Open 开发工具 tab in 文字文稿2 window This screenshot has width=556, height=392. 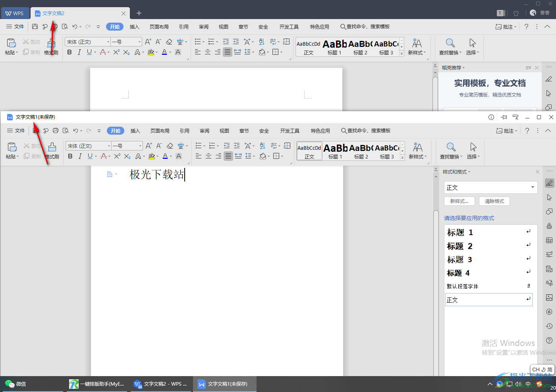[289, 27]
